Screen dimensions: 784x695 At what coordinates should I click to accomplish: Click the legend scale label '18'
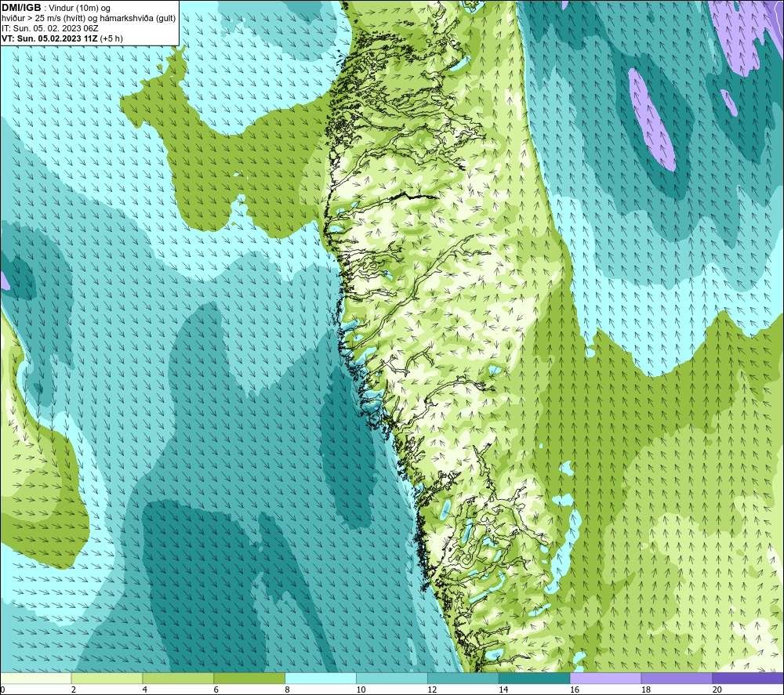click(x=645, y=690)
